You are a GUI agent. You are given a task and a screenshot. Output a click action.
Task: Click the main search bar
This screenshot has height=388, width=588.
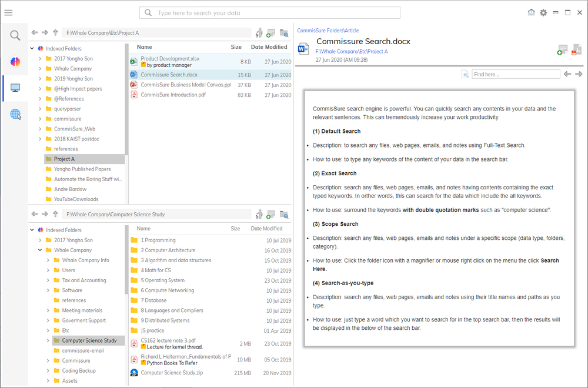tap(270, 13)
